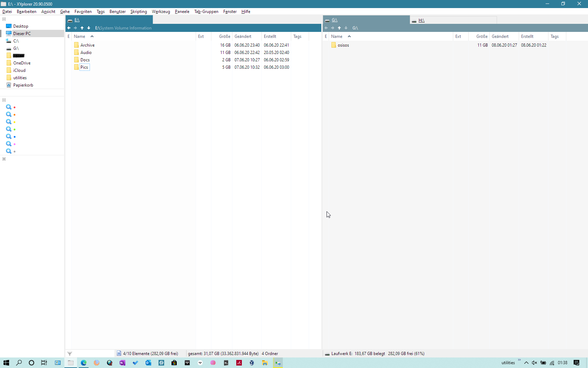
Task: Sort left pane by Größe column
Action: (x=224, y=36)
